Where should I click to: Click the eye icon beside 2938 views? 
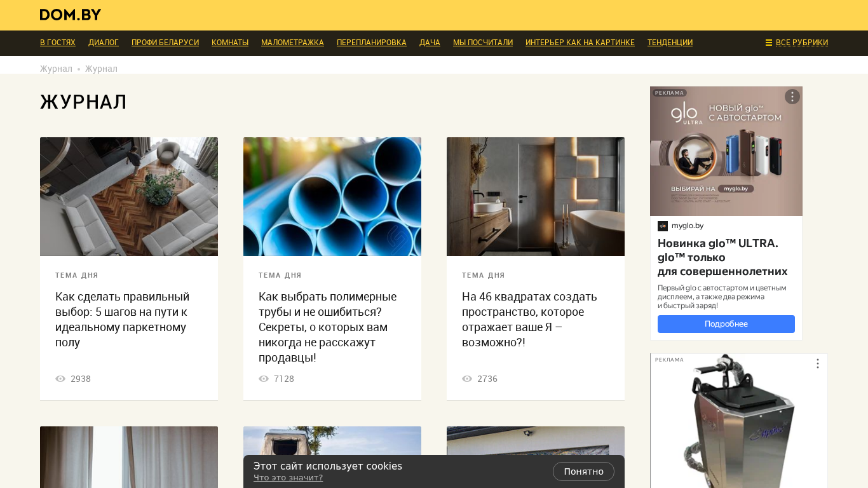60,379
